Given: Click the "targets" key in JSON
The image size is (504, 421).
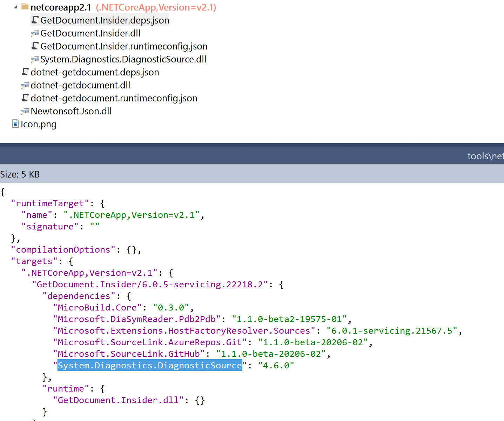Looking at the screenshot, I should pos(34,261).
